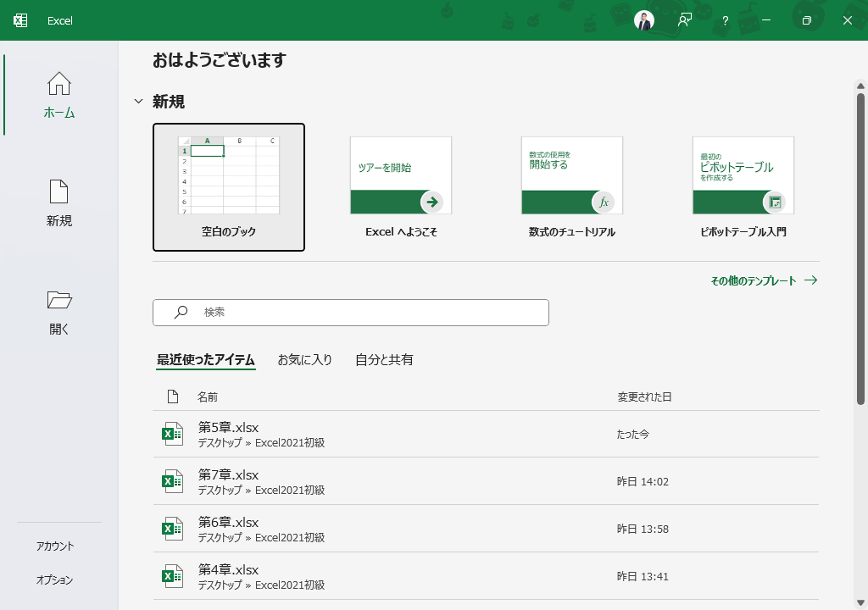Screen dimensions: 868x610
Task: Collapse the 新規 section chevron
Action: tap(138, 102)
